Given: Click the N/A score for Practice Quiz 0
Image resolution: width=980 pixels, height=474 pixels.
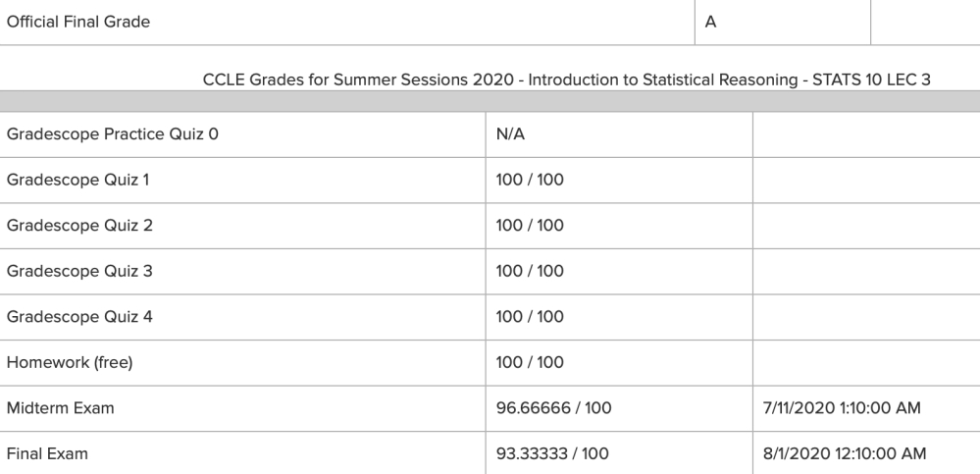Looking at the screenshot, I should 510,134.
